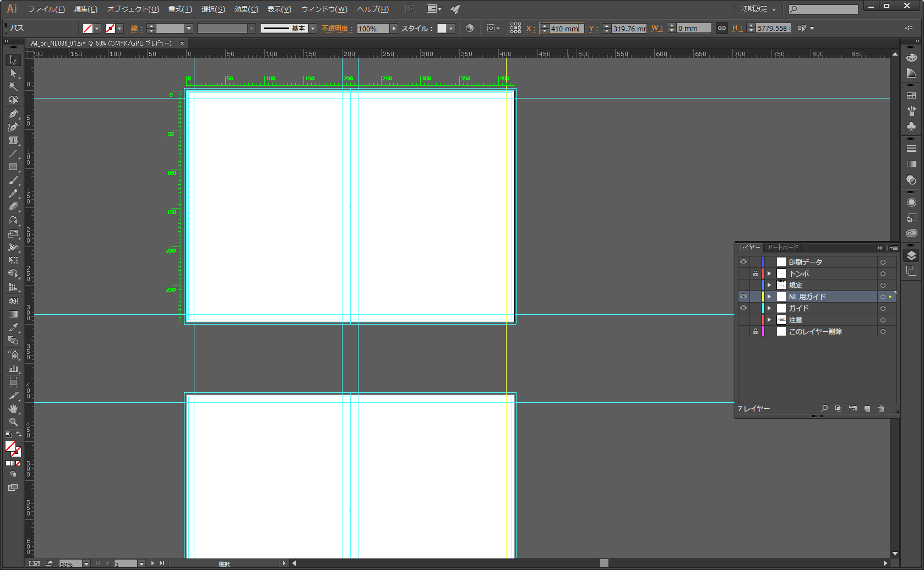Viewport: 924px width, 570px height.
Task: Click the Fill/Stroke swatch in toolbox
Action: (x=13, y=449)
